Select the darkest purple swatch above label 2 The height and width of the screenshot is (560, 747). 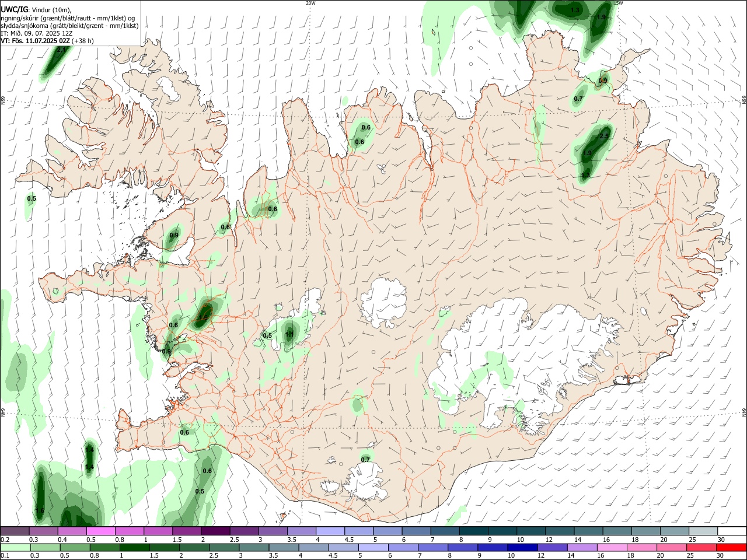[215, 531]
